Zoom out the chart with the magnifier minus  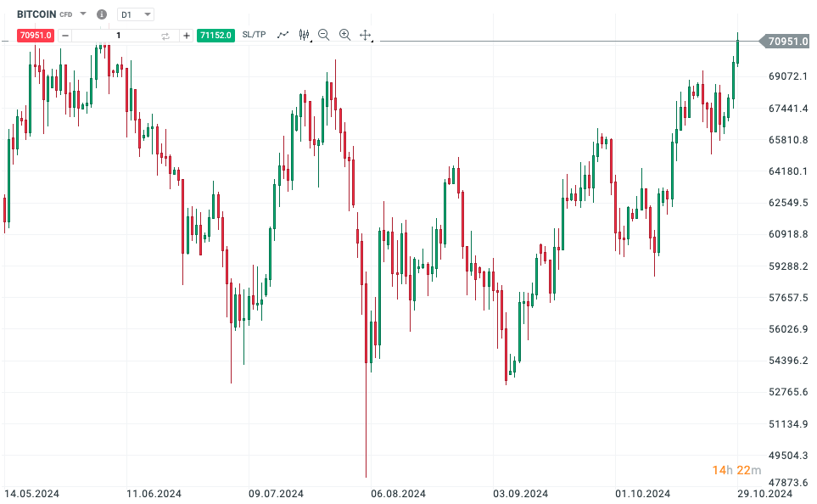[x=323, y=35]
